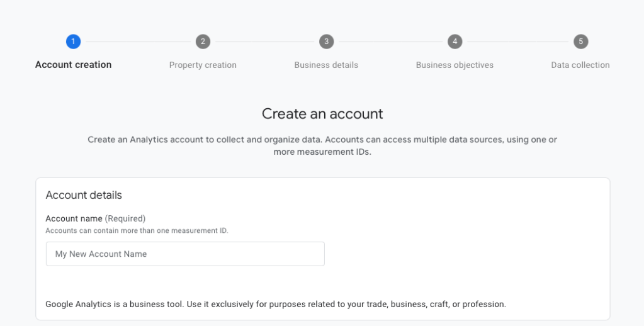Screen dimensions: 644x326
Task: Click the step 2 circle in the stepper
Action: point(203,42)
